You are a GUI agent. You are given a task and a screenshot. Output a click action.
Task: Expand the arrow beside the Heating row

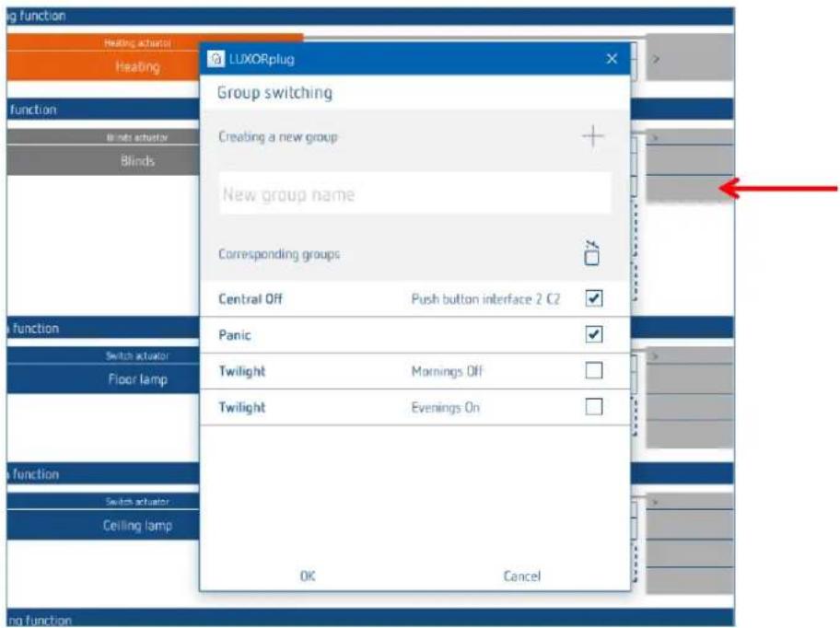[656, 59]
